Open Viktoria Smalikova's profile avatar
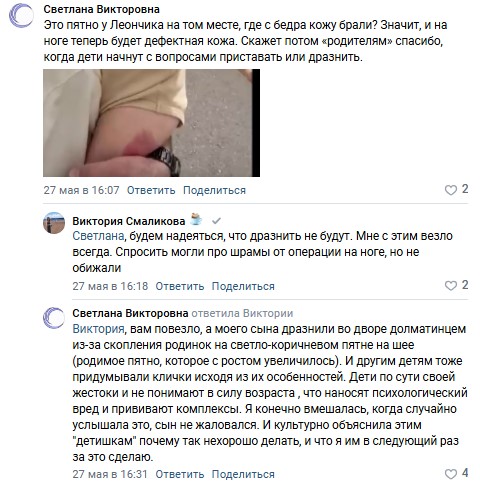Screen dimensions: 480x482 pos(54,223)
